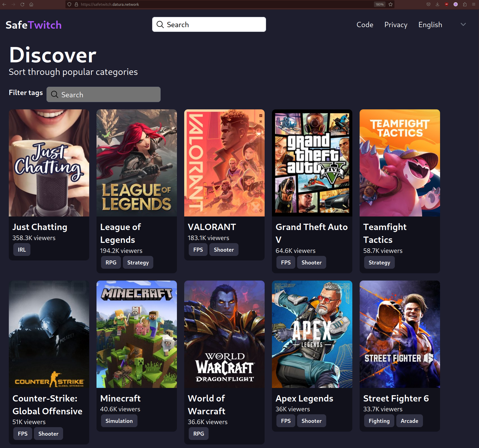
Task: Reload the page with the refresh icon
Action: point(22,4)
